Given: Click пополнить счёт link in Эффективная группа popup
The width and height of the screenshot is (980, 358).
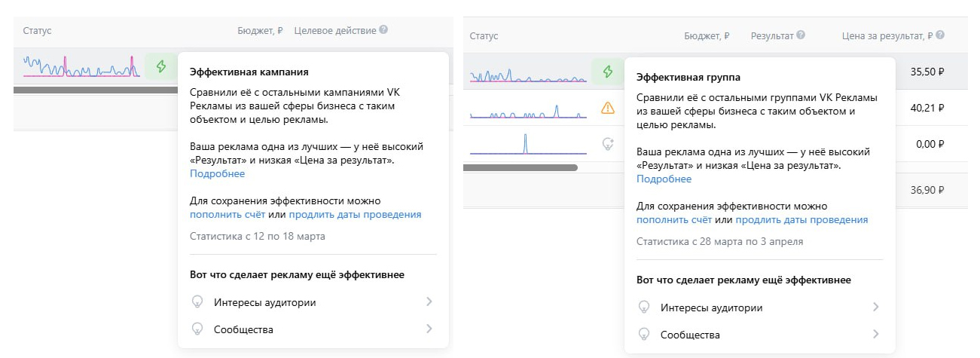Looking at the screenshot, I should [x=673, y=220].
